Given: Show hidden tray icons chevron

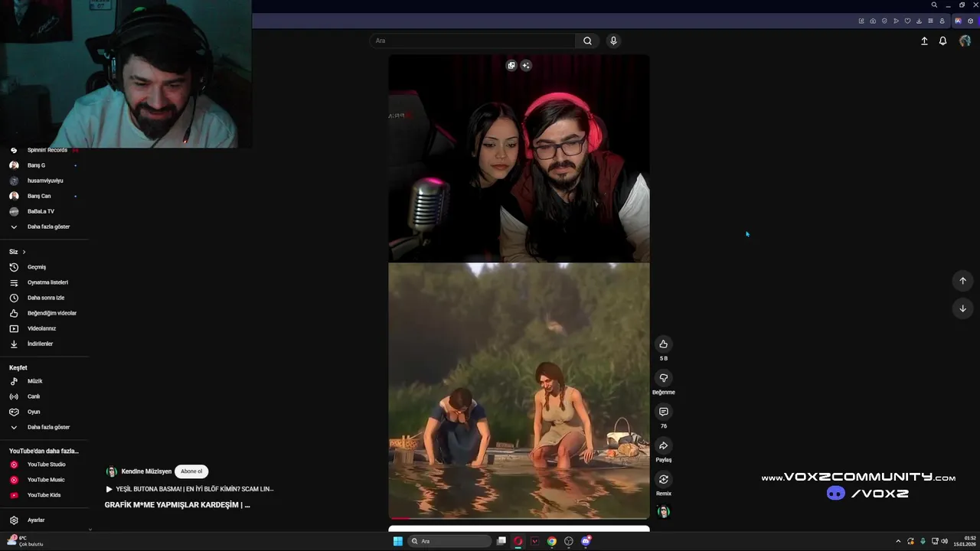Looking at the screenshot, I should [898, 541].
